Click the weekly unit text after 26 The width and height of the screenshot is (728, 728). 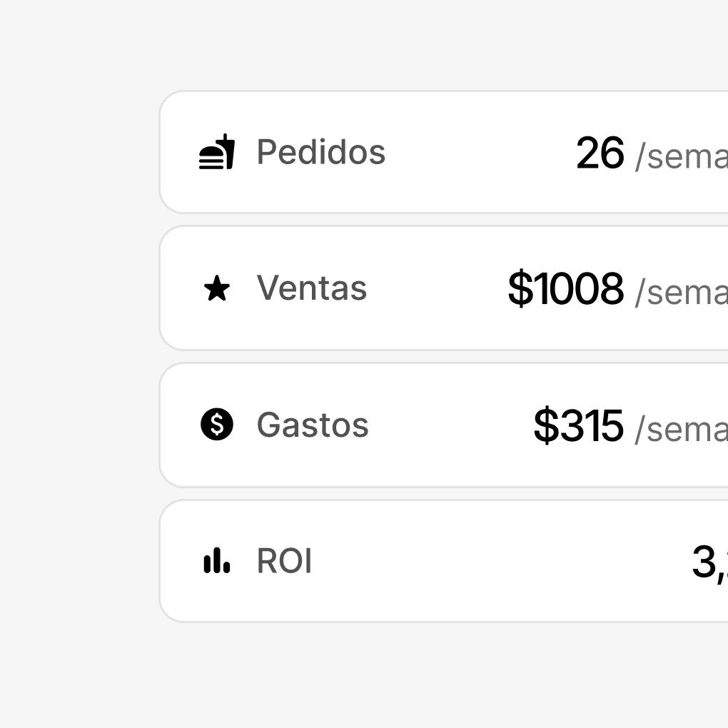tap(681, 156)
